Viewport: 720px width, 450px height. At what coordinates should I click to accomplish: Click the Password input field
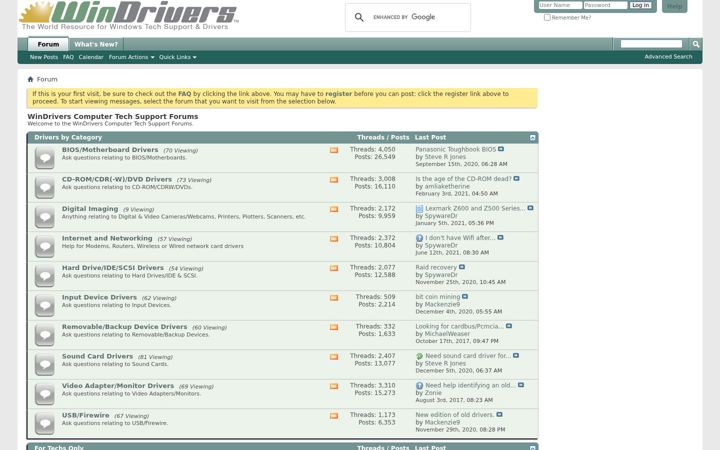[605, 5]
